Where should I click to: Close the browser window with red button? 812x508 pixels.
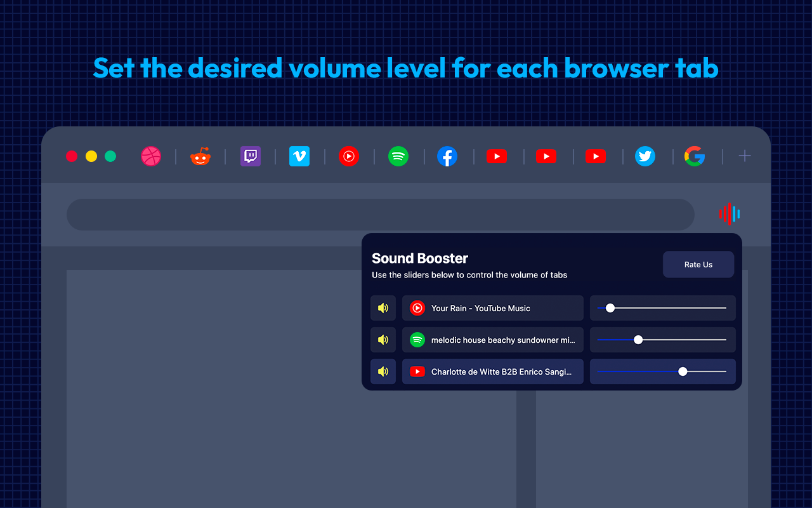pyautogui.click(x=72, y=156)
